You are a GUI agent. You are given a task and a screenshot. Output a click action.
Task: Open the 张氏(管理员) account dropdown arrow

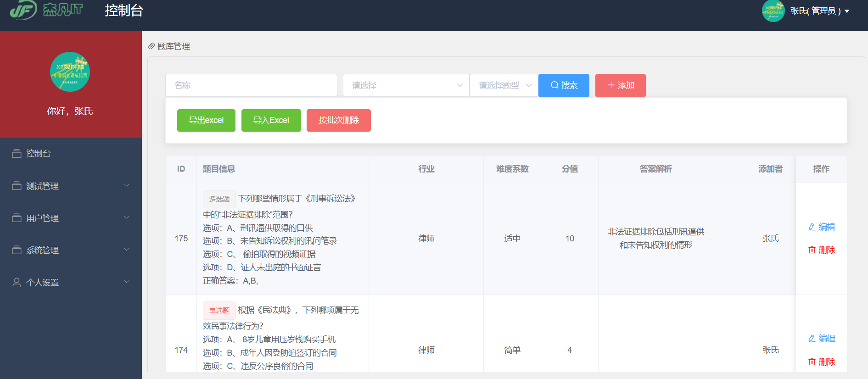tap(847, 11)
